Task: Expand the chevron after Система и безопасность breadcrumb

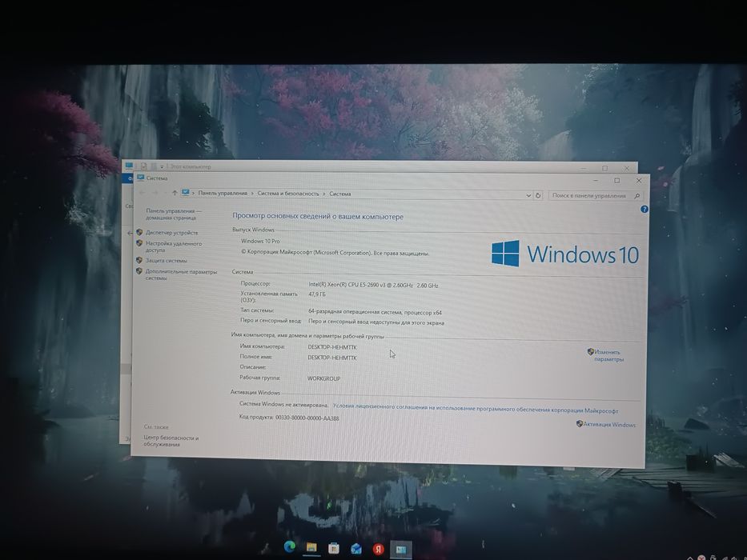Action: point(324,194)
